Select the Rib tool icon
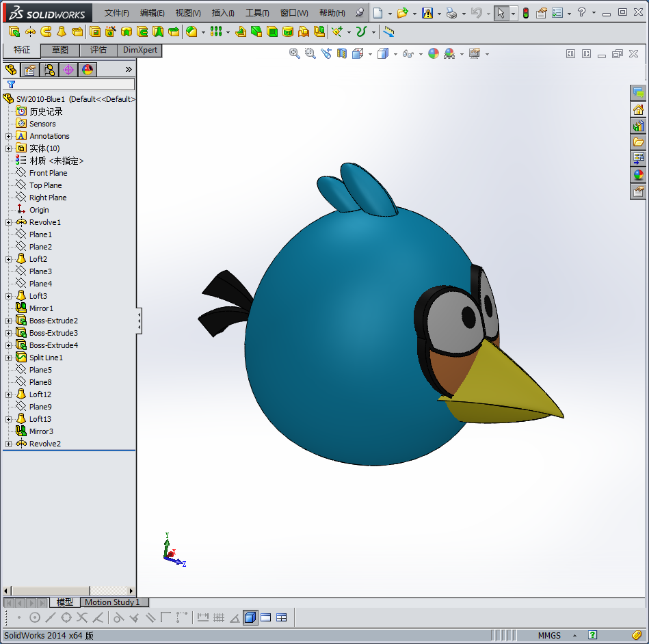Image resolution: width=649 pixels, height=644 pixels. click(x=241, y=31)
